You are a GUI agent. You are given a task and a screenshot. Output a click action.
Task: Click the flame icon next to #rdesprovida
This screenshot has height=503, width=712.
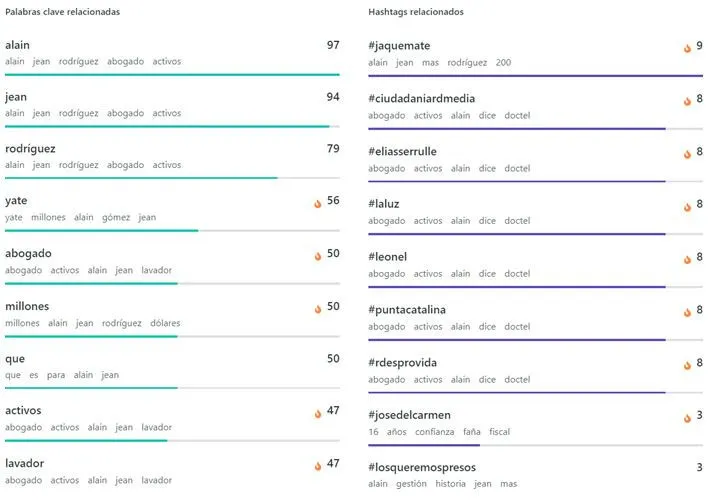point(687,364)
